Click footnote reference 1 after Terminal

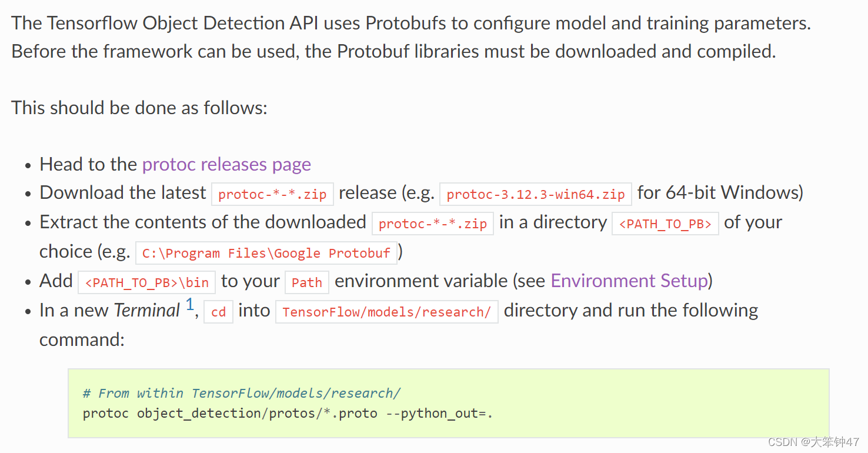click(190, 305)
